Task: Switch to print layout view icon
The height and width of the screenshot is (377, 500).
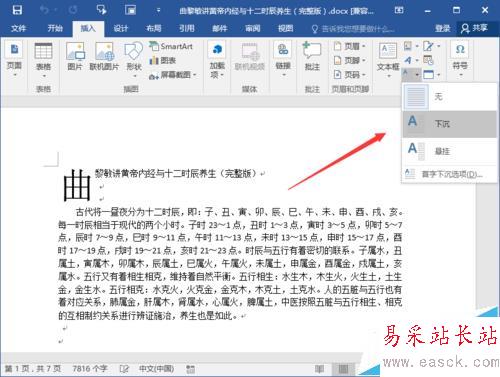Action: [343, 369]
